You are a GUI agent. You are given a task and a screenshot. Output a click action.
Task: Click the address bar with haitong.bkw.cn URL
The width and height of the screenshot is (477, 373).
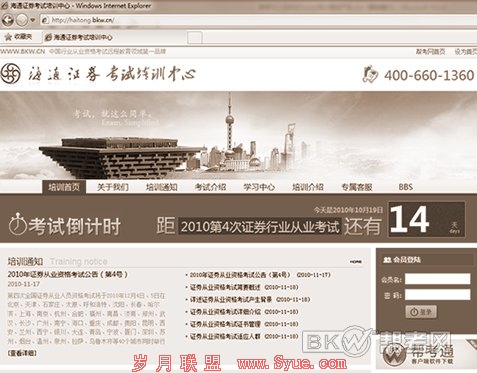pyautogui.click(x=258, y=20)
